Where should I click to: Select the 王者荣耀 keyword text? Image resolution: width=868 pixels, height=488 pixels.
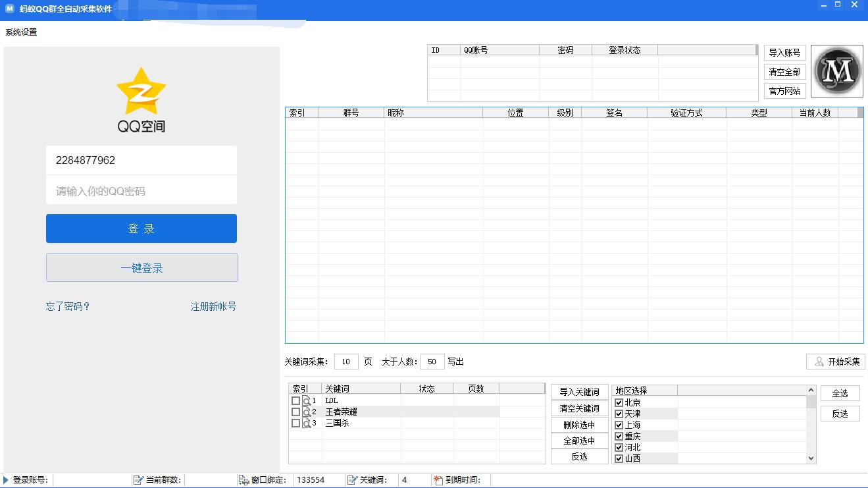tap(342, 412)
